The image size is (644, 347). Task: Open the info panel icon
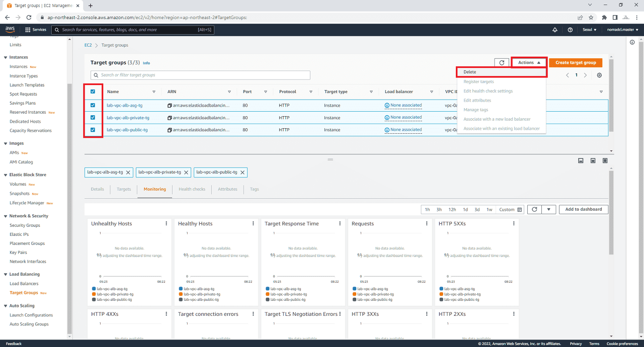(x=632, y=42)
